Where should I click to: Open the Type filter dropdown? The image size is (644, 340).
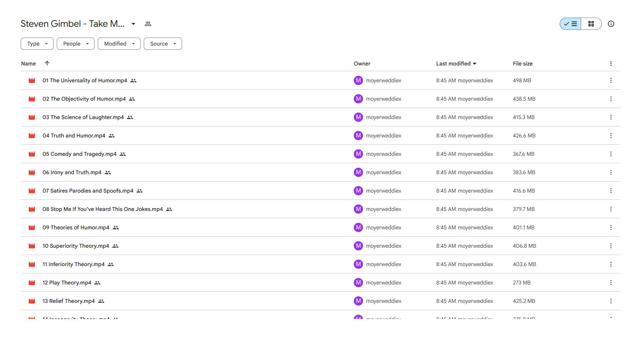tap(37, 44)
